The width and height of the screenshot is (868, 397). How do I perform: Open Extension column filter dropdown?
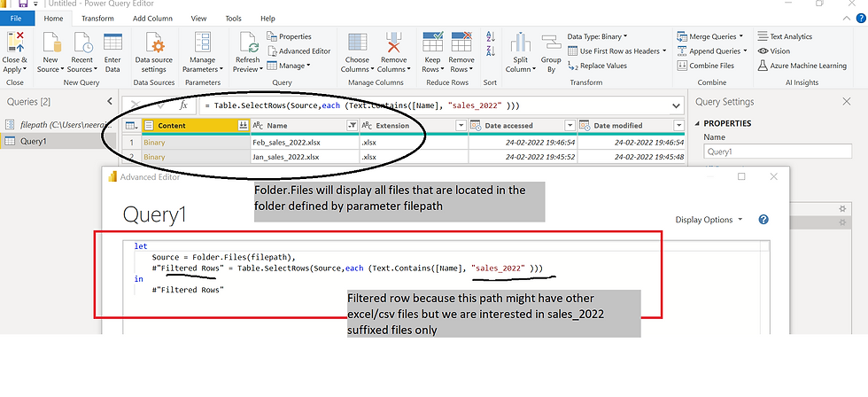[461, 126]
